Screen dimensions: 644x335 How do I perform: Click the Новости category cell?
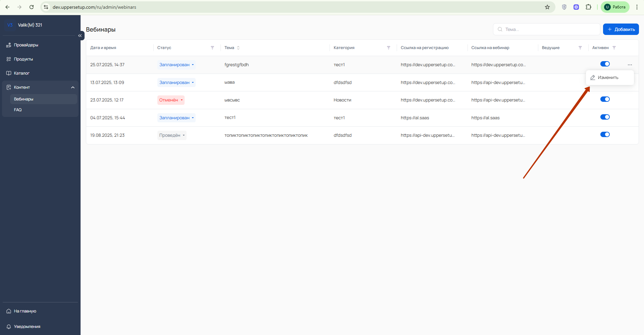tap(342, 100)
